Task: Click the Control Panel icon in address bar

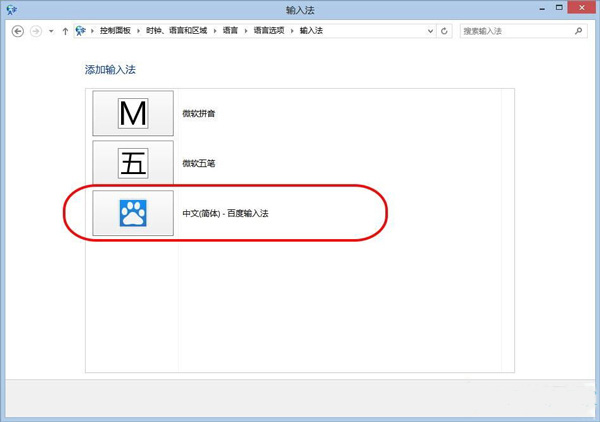Action: (81, 31)
